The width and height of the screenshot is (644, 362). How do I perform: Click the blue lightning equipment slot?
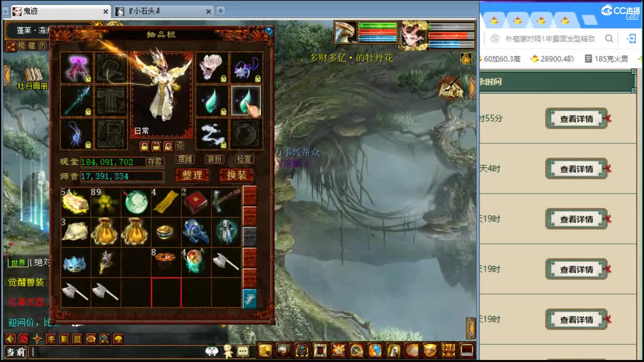(x=76, y=134)
